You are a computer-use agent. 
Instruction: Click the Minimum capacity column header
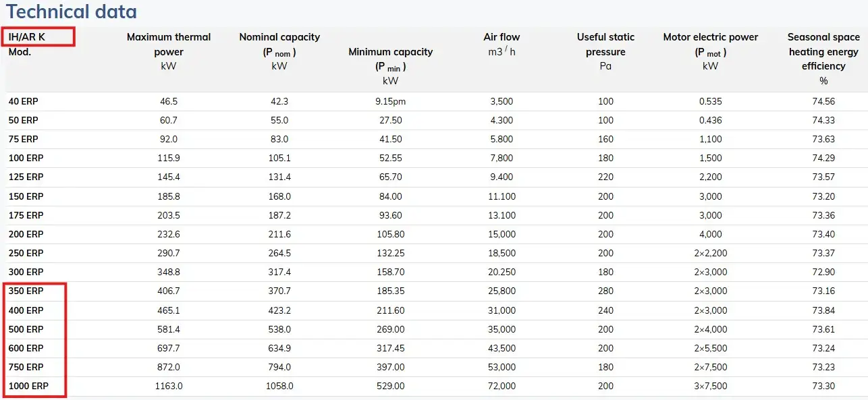[390, 66]
